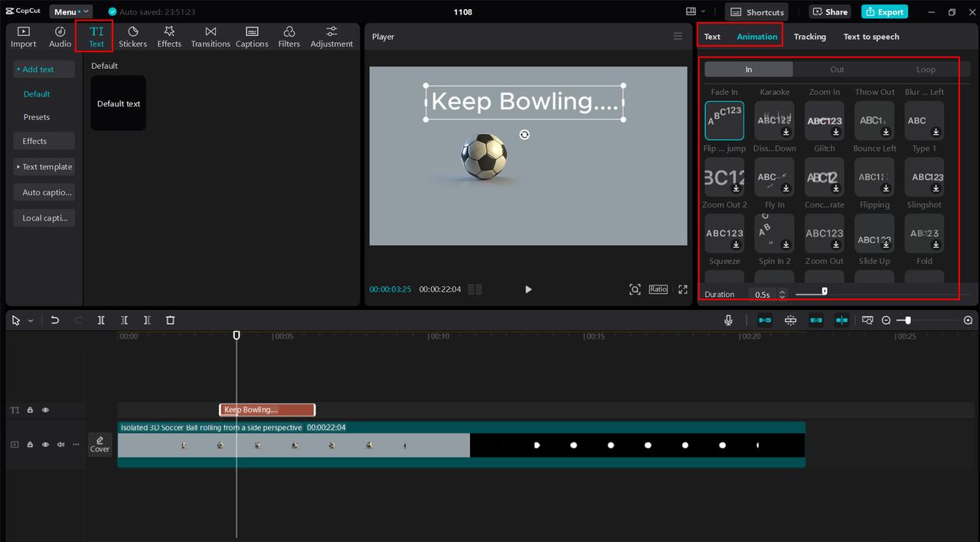Select the Out animation tab
This screenshot has width=980, height=542.
(837, 69)
